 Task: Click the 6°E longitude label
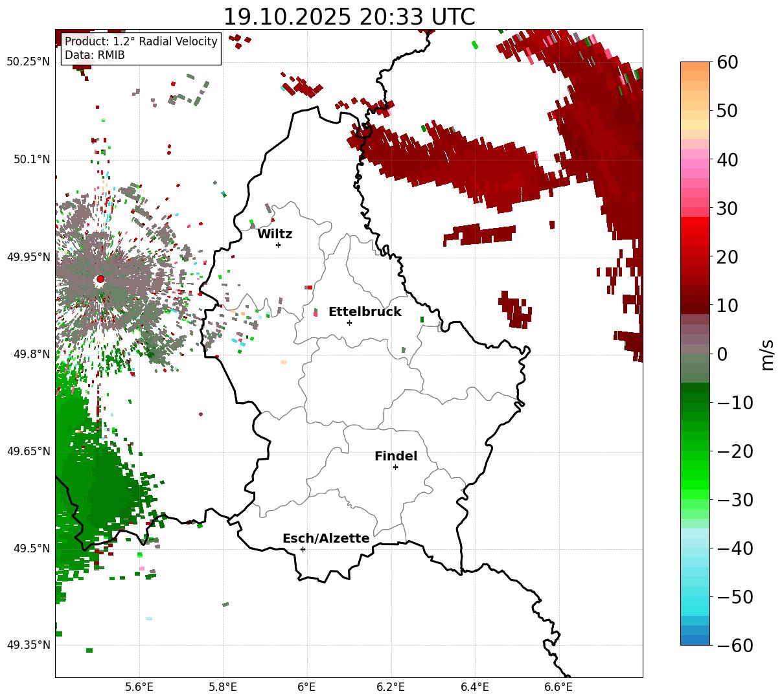tap(307, 686)
